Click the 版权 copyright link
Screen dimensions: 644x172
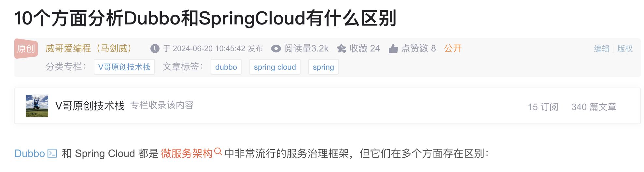point(625,49)
